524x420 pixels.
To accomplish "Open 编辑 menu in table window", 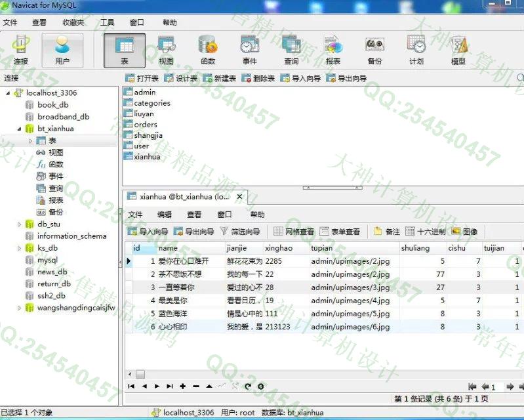I will pos(165,215).
